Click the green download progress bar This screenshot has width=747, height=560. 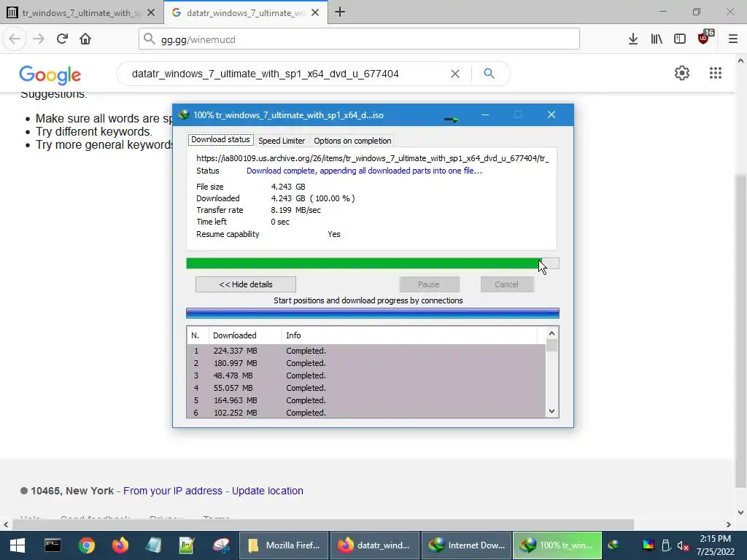373,263
